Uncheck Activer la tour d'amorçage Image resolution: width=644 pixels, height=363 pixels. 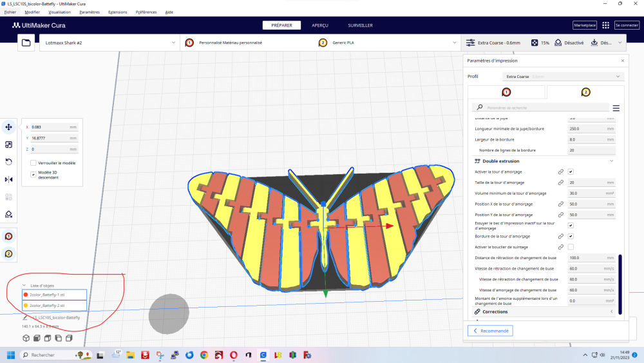click(x=571, y=172)
